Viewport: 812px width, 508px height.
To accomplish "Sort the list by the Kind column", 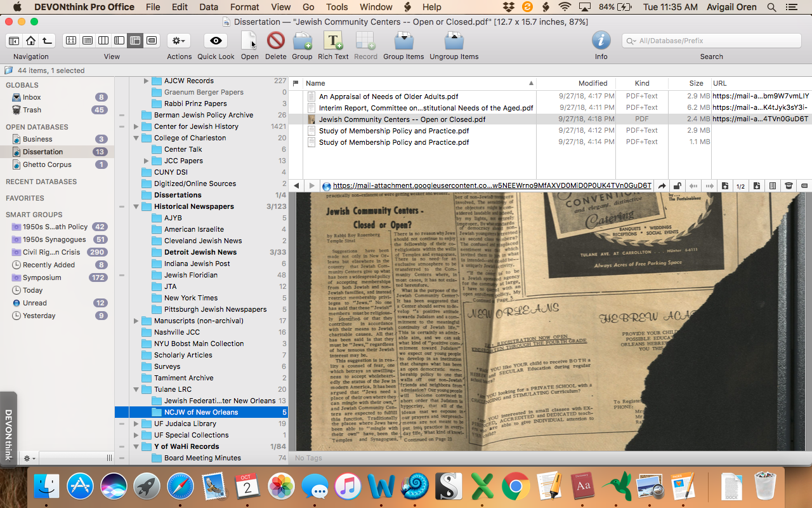I will pyautogui.click(x=641, y=83).
